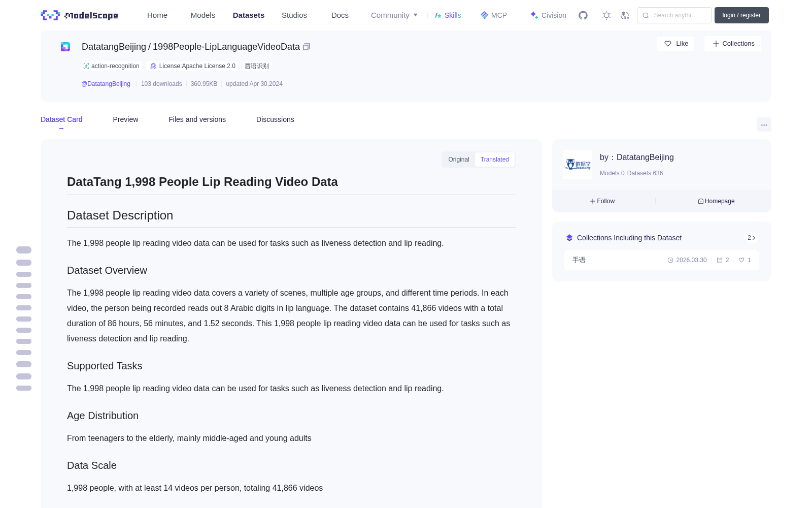Switch the card to Original language
812x508 pixels.
pyautogui.click(x=459, y=160)
